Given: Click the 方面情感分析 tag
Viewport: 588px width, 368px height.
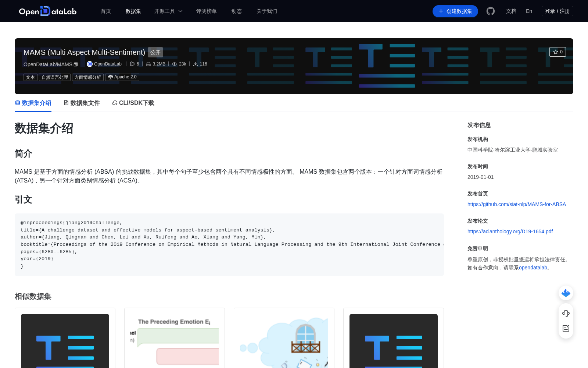Looking at the screenshot, I should (88, 77).
